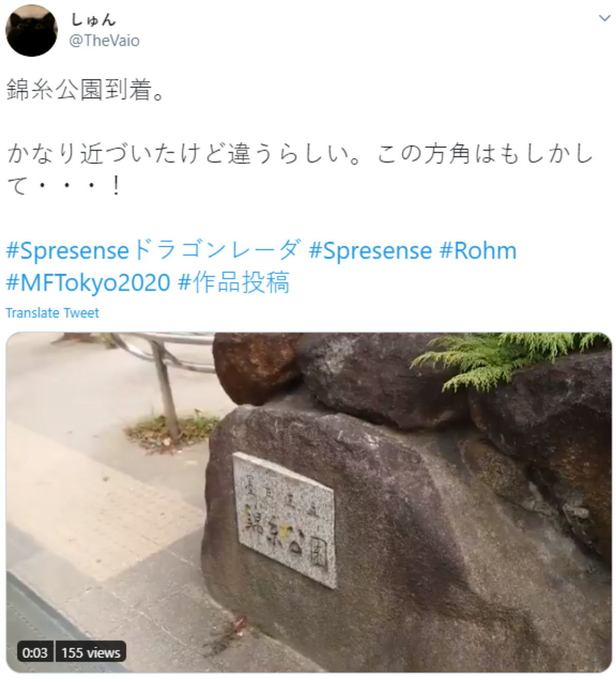Click the 155 views counter
The height and width of the screenshot is (680, 616).
pyautogui.click(x=90, y=652)
